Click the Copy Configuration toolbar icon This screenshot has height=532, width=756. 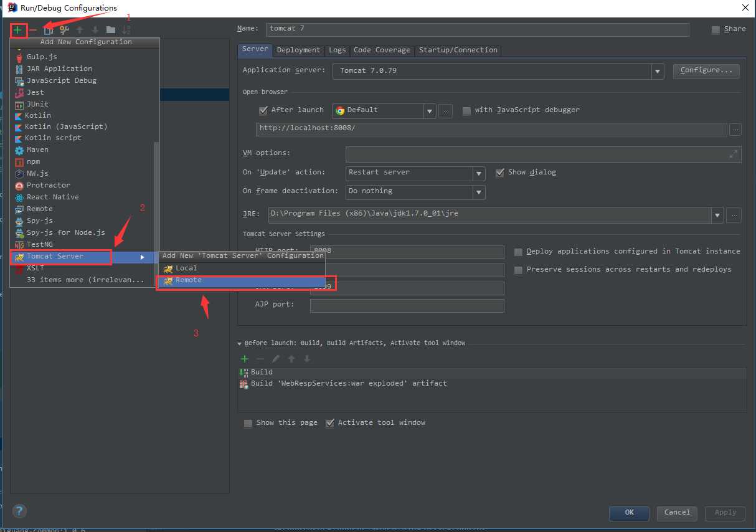pyautogui.click(x=48, y=30)
